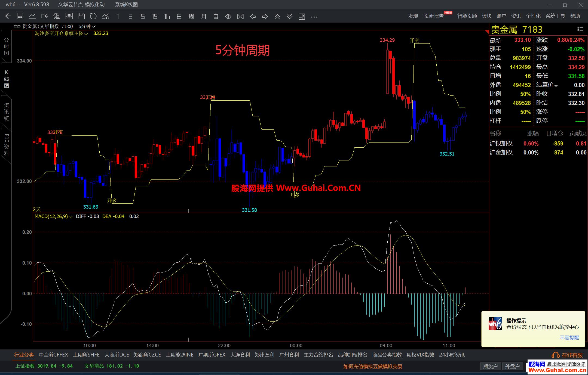Select the 1h period button
Screen dimensions: 588x375
167,17
